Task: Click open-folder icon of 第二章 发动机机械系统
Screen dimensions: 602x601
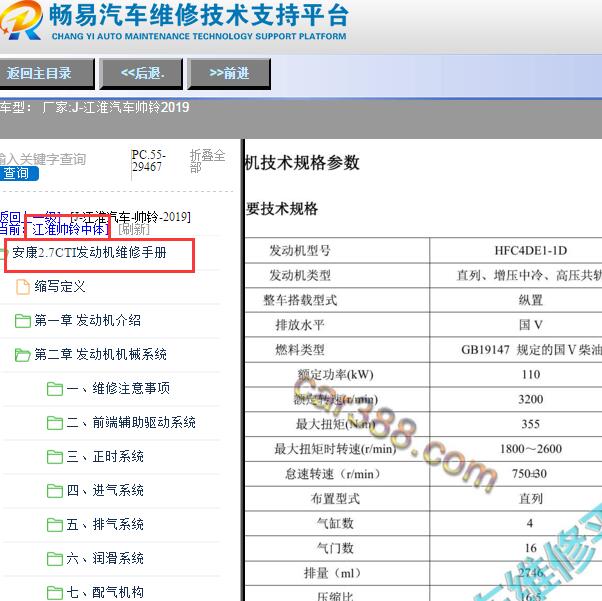Action: 23,354
